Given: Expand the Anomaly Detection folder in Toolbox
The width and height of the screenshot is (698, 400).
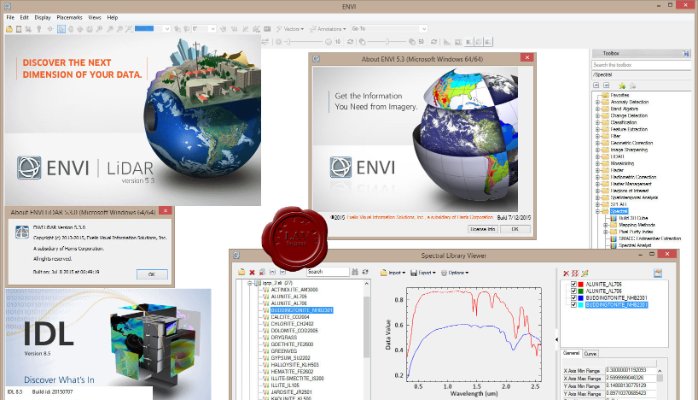Looking at the screenshot, I should (598, 102).
